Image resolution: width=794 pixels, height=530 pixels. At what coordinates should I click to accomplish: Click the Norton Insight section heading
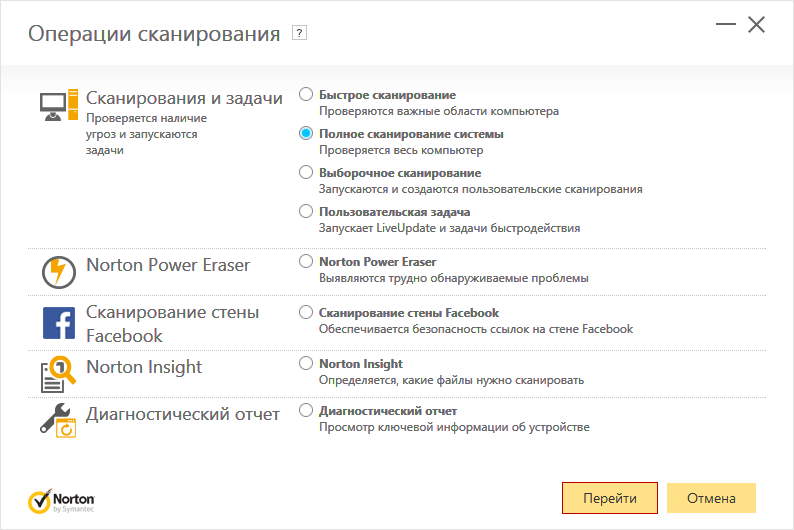[144, 367]
